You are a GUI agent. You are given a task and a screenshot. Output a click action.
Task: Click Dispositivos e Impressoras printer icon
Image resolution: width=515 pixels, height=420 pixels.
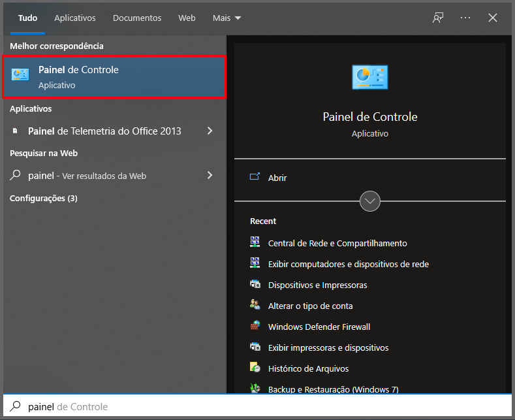click(x=255, y=283)
